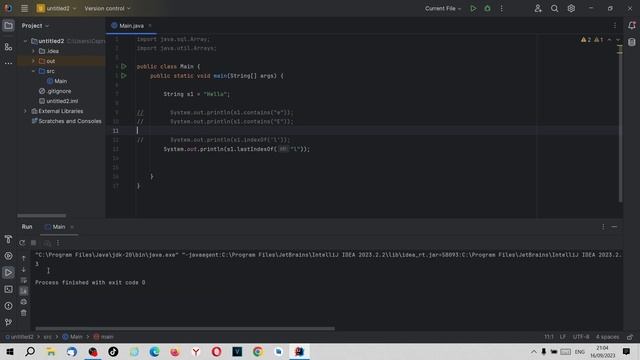Click src breadcrumb in navigation bar
This screenshot has height=360, width=640.
tap(47, 337)
